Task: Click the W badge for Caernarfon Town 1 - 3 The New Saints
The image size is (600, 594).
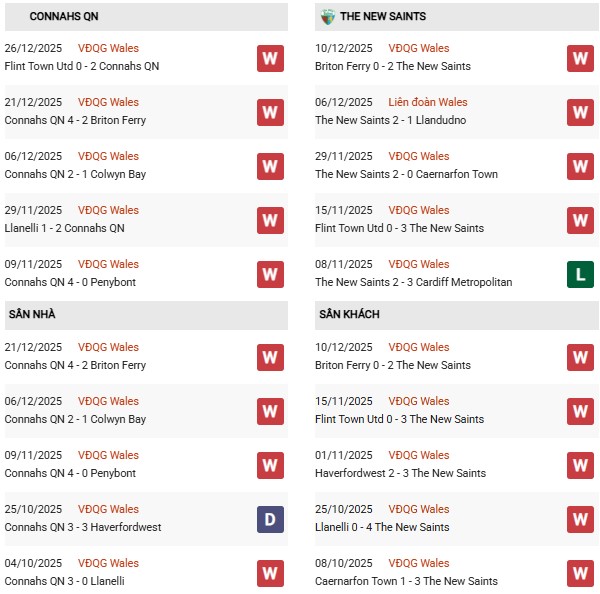Action: click(x=581, y=573)
